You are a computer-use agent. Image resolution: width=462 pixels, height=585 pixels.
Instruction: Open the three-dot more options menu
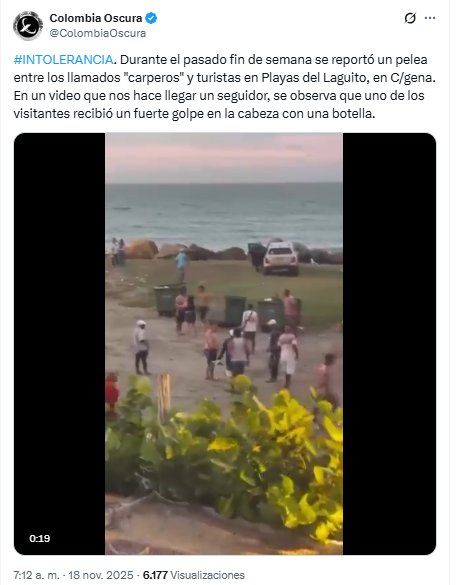(430, 18)
